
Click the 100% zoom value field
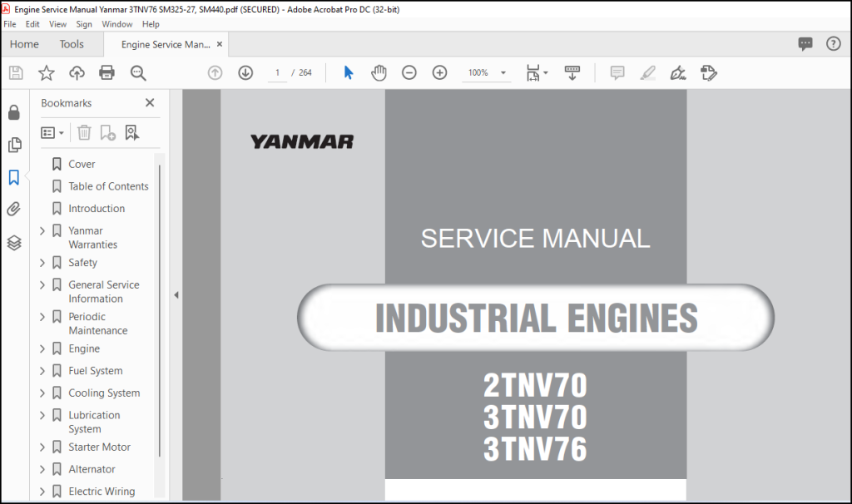[478, 73]
